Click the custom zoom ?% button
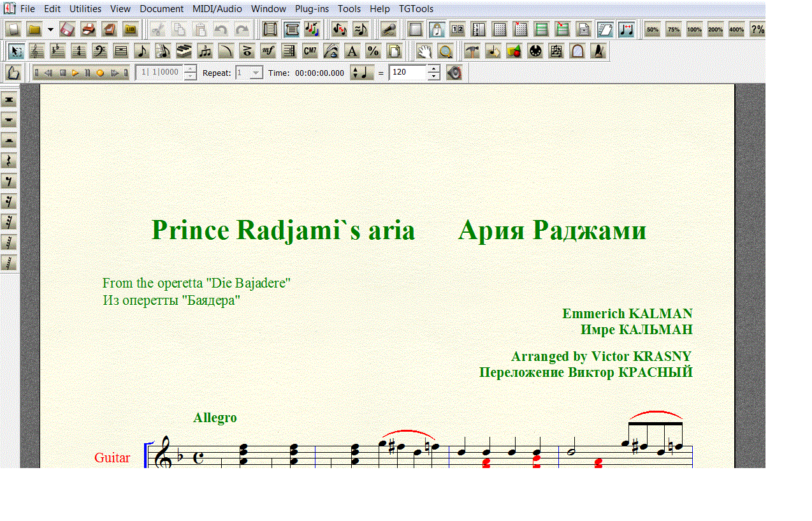The height and width of the screenshot is (521, 812). [x=757, y=29]
